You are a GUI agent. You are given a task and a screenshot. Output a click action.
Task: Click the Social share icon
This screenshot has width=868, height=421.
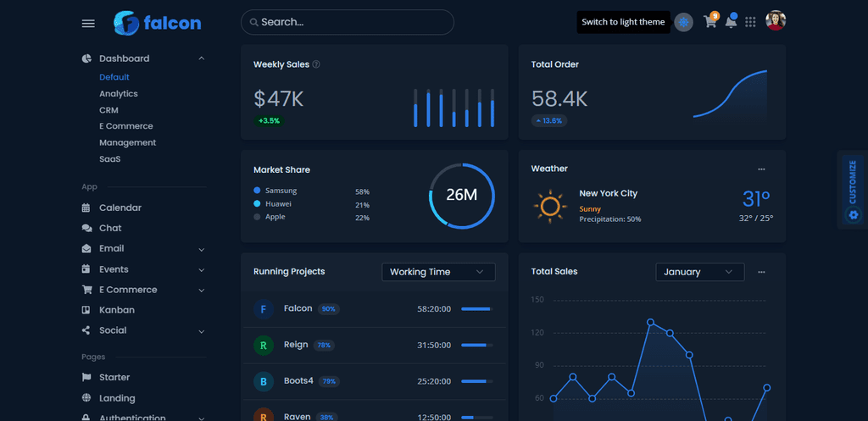(x=86, y=330)
